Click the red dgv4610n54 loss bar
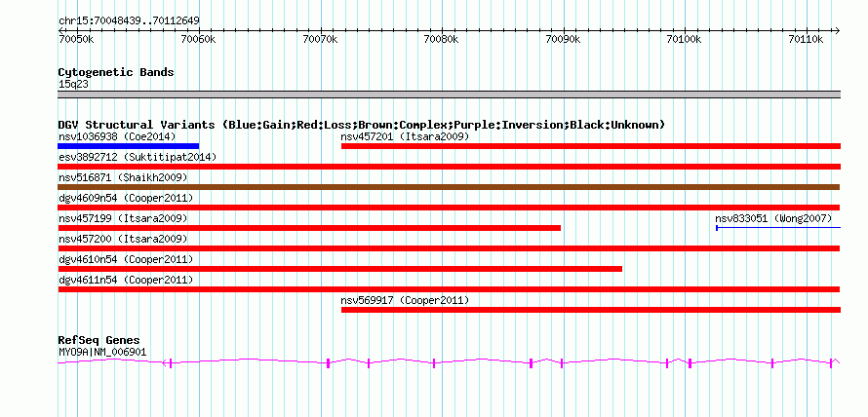868x417 pixels. pos(340,269)
